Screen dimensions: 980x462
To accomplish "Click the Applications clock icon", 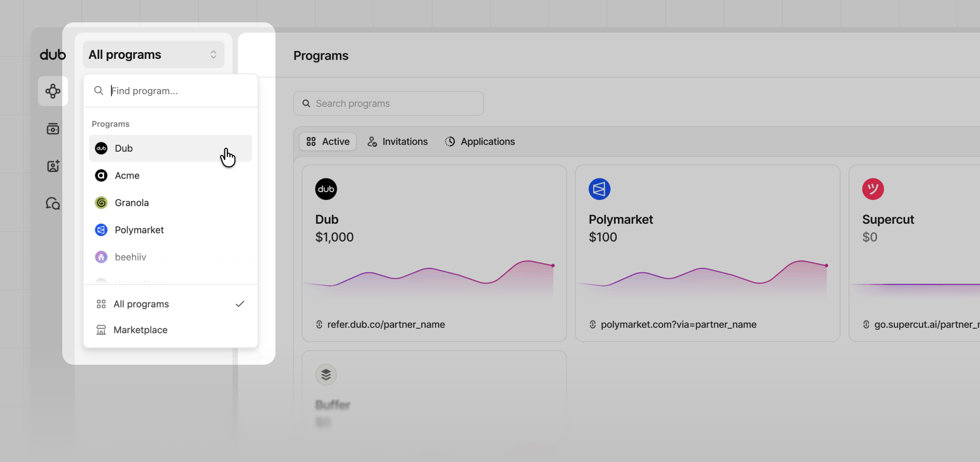I will click(450, 142).
